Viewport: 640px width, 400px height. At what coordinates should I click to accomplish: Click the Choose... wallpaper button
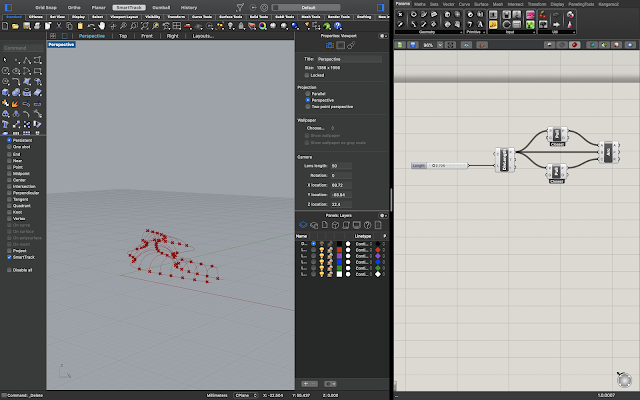point(316,128)
